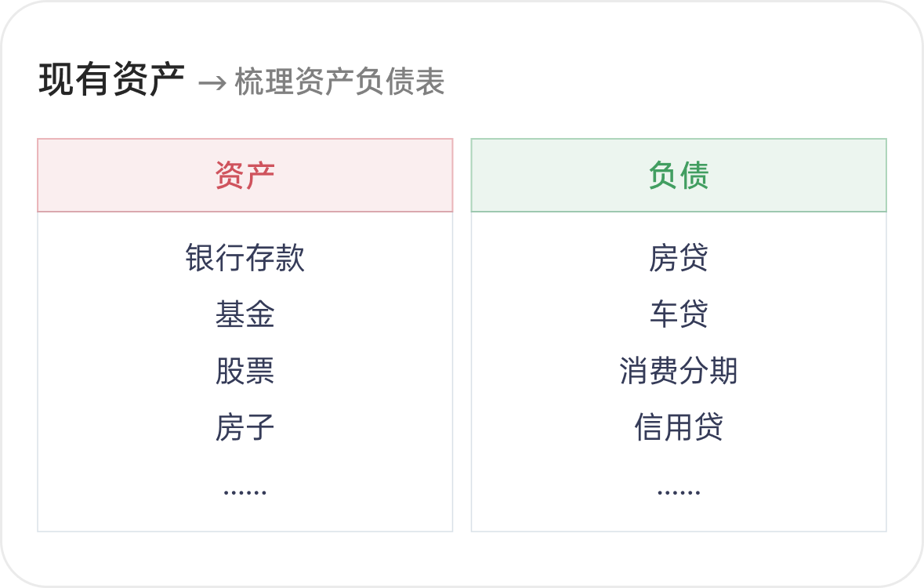
Task: Click the 现有资产 title heading
Action: tap(111, 80)
